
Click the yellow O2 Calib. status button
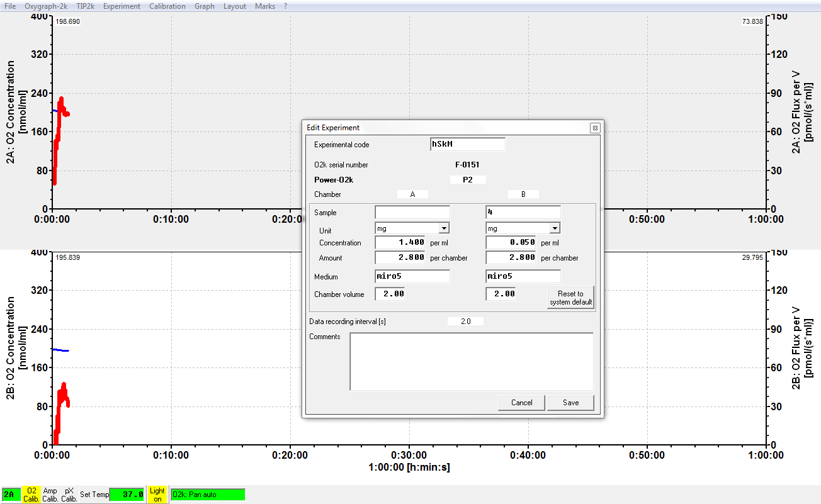tap(31, 495)
